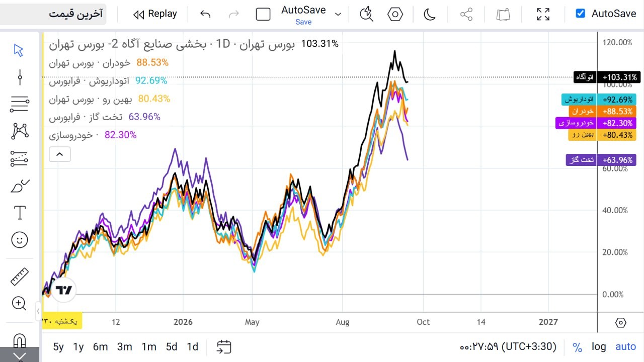Toggle log scale mode

click(599, 347)
